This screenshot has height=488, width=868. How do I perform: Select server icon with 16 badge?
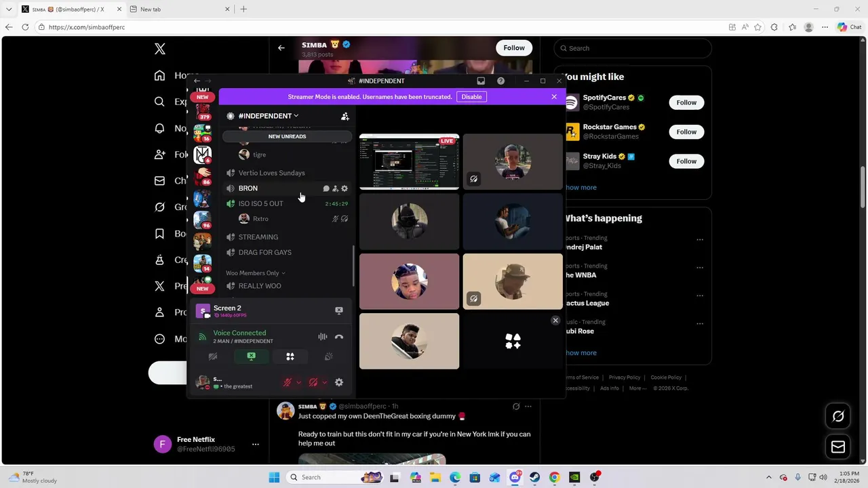click(x=203, y=133)
